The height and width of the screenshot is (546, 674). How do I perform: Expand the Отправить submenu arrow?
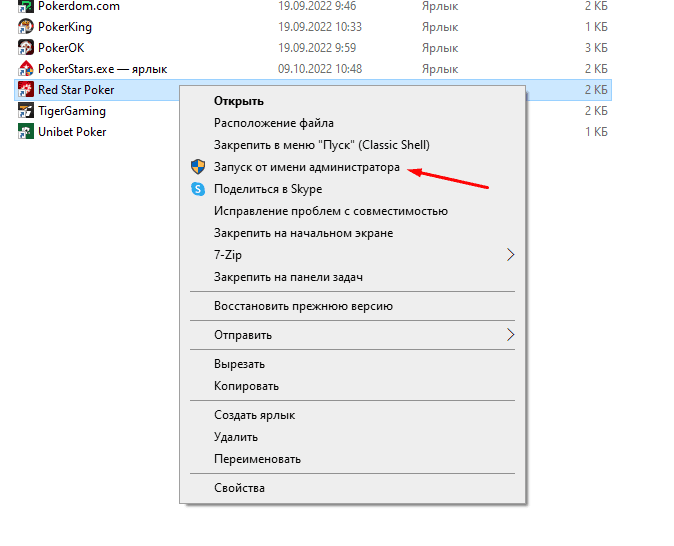tap(510, 335)
